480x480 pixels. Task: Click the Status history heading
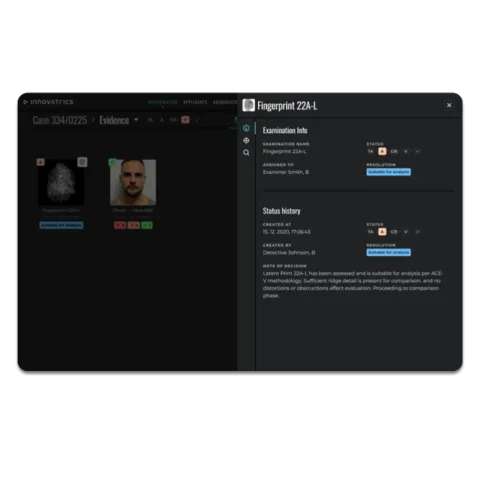[x=281, y=211]
